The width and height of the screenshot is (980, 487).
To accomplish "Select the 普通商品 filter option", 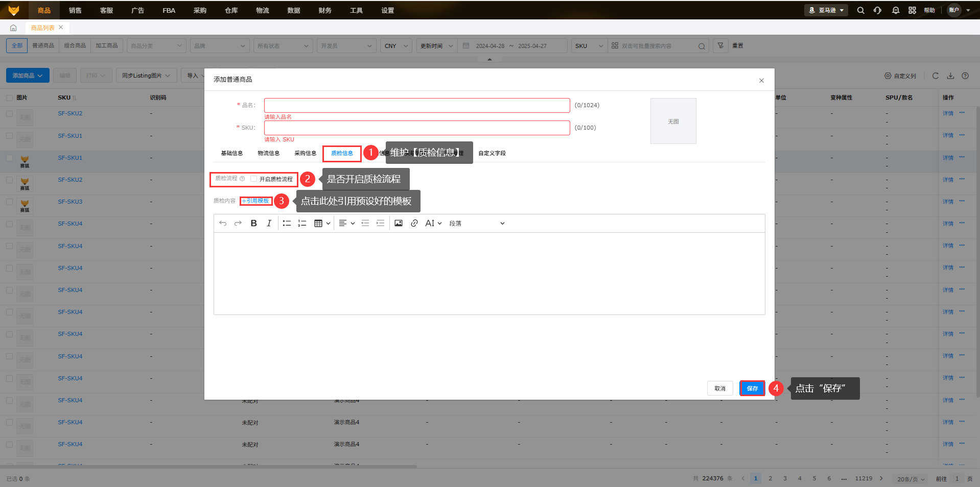I will click(x=43, y=46).
